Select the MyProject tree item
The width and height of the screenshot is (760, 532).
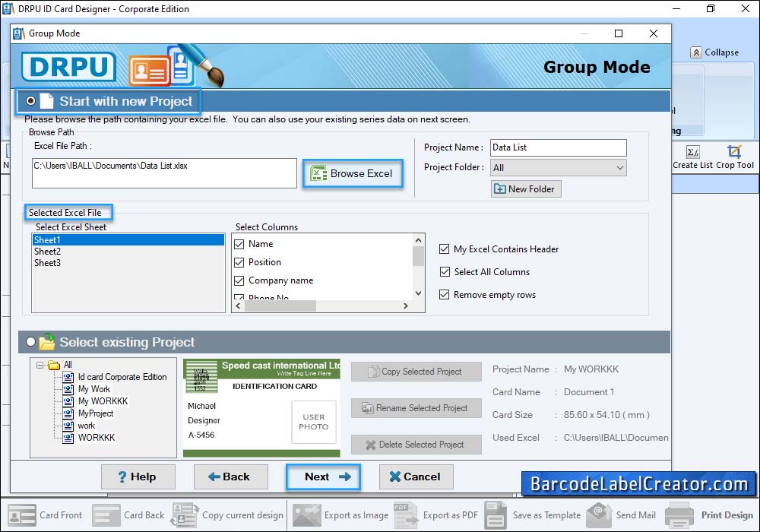(96, 413)
